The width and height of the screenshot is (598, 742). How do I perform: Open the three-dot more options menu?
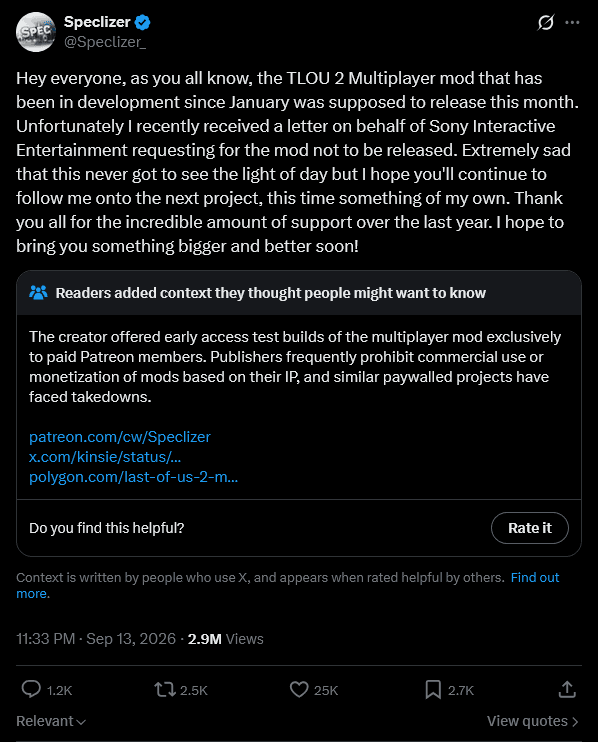coord(572,22)
